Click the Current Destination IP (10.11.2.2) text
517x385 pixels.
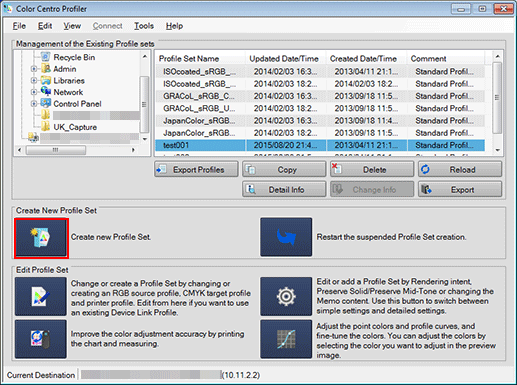pos(241,375)
